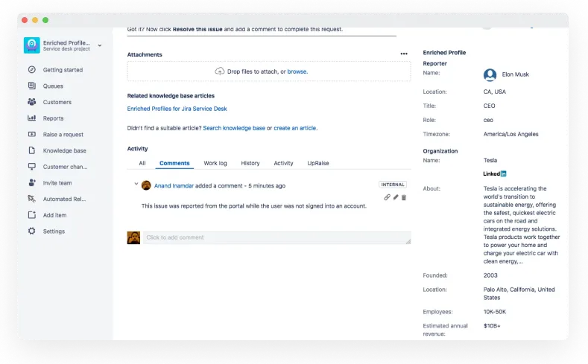Viewport: 588px width, 364px height.
Task: Click the Settings gear icon
Action: point(32,232)
